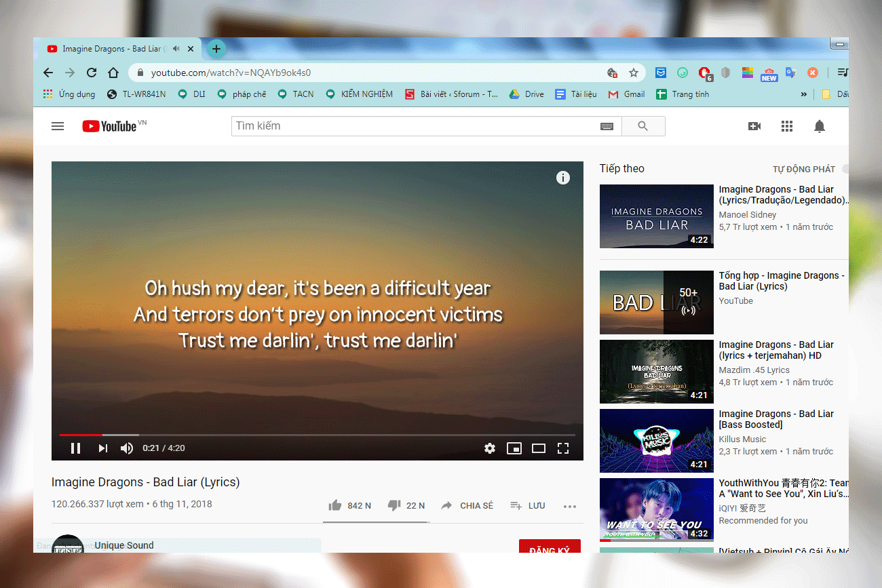Open the player settings gear

(x=489, y=448)
